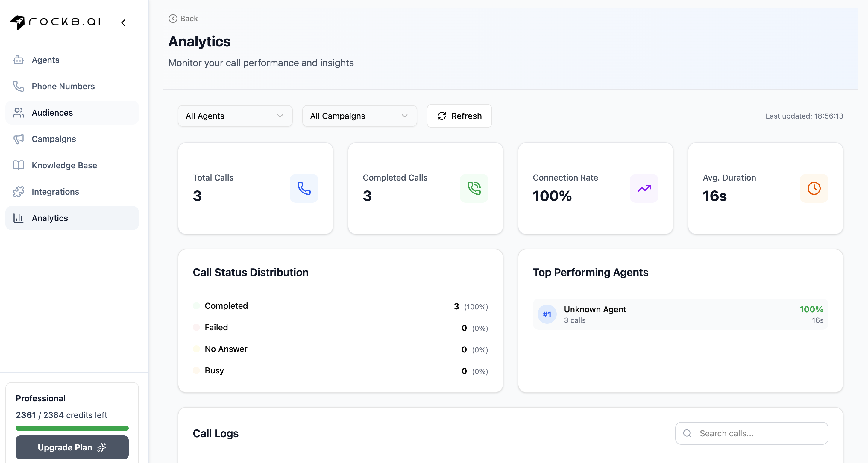Click the purple Connection Rate trend icon
Image resolution: width=868 pixels, height=463 pixels.
pyautogui.click(x=644, y=188)
